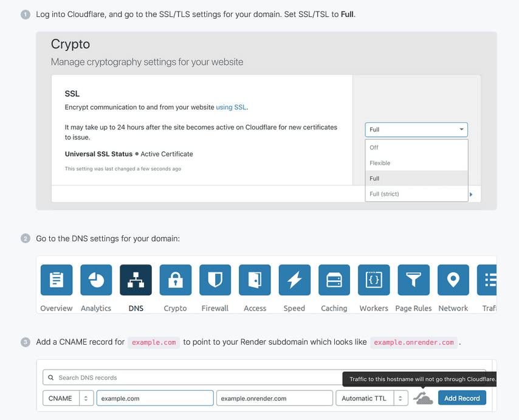Open the Speed lightning bolt icon

coord(294,280)
